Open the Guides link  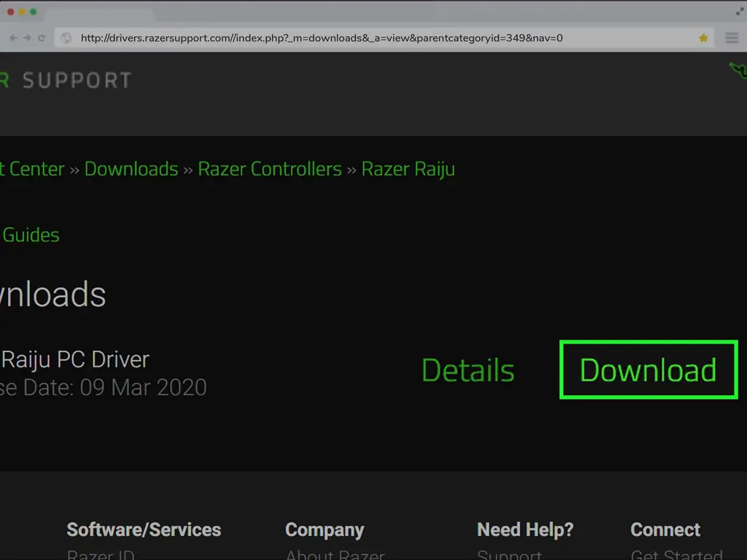pos(31,235)
